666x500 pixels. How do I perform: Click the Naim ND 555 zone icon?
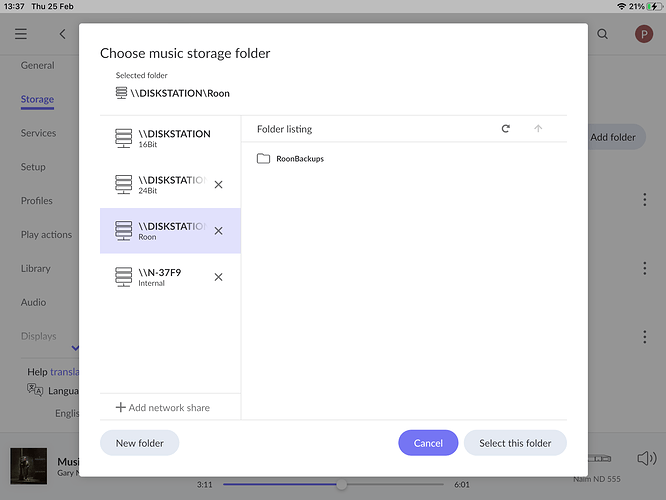point(599,458)
